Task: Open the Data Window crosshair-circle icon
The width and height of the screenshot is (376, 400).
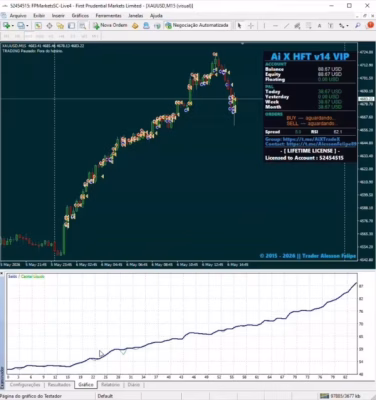Action: [49, 25]
